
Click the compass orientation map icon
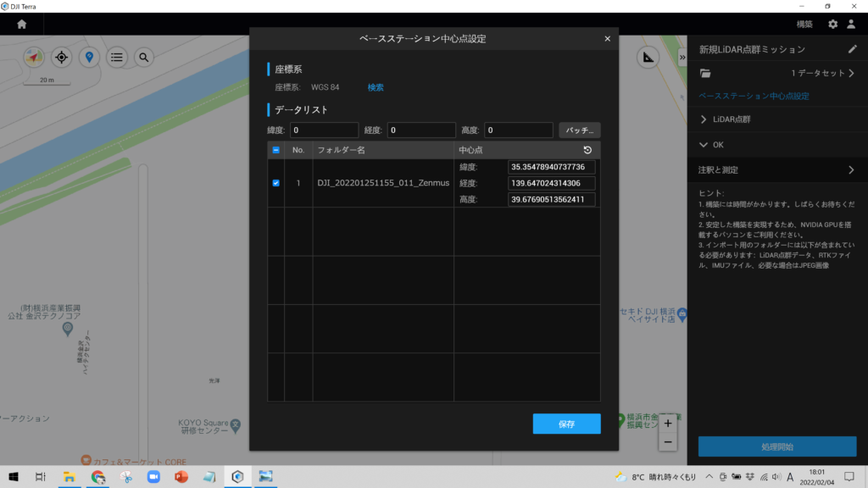pos(33,58)
